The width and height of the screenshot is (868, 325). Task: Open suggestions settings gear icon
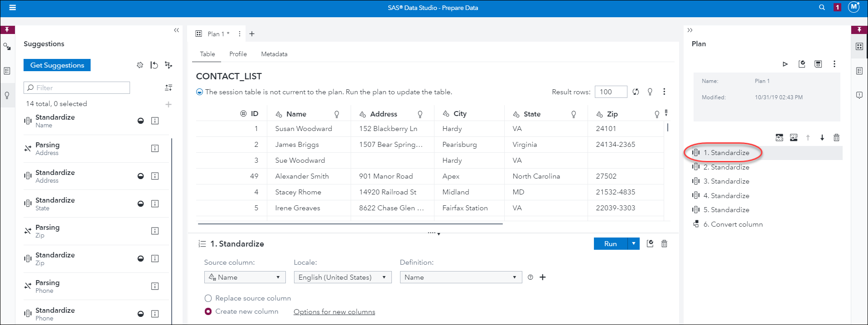[x=140, y=65]
